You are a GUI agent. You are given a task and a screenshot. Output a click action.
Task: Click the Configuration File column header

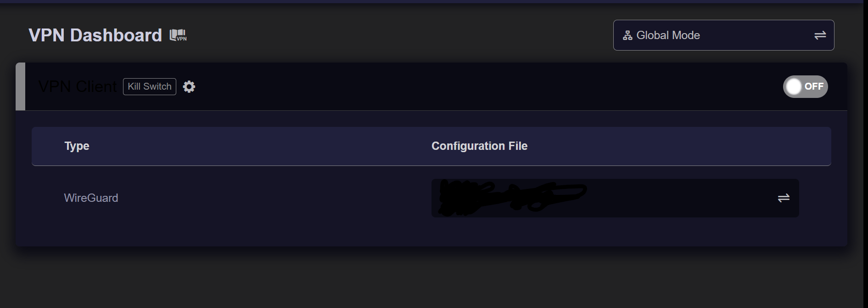click(479, 146)
